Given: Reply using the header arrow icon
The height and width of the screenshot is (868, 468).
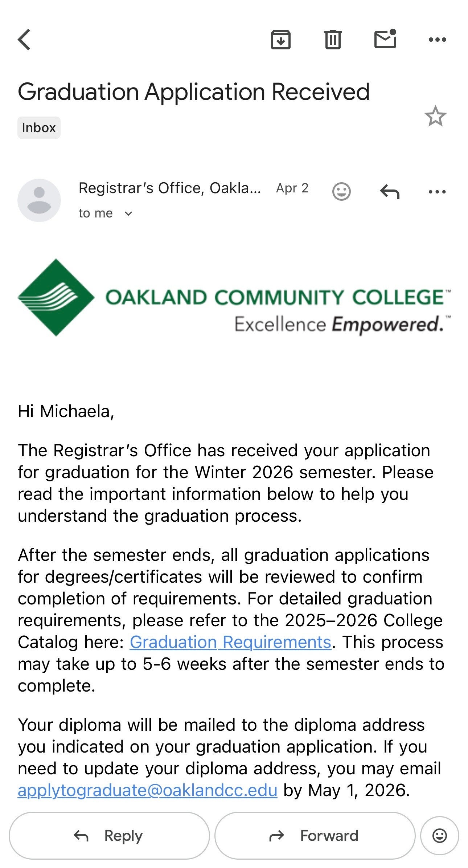Looking at the screenshot, I should point(390,191).
